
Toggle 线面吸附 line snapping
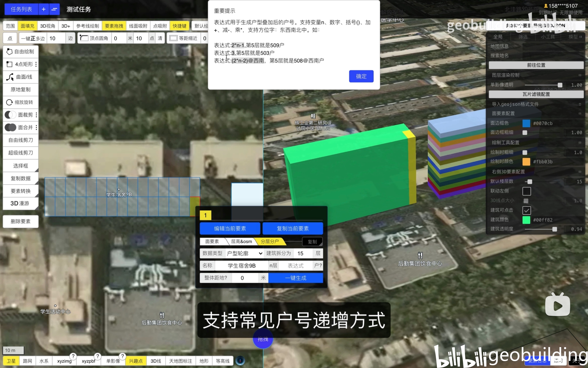tap(138, 26)
